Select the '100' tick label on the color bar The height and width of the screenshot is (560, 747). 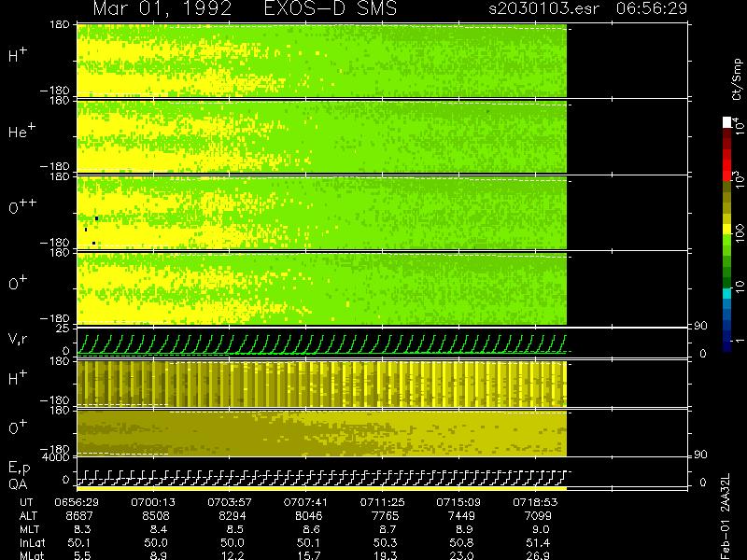(x=740, y=233)
